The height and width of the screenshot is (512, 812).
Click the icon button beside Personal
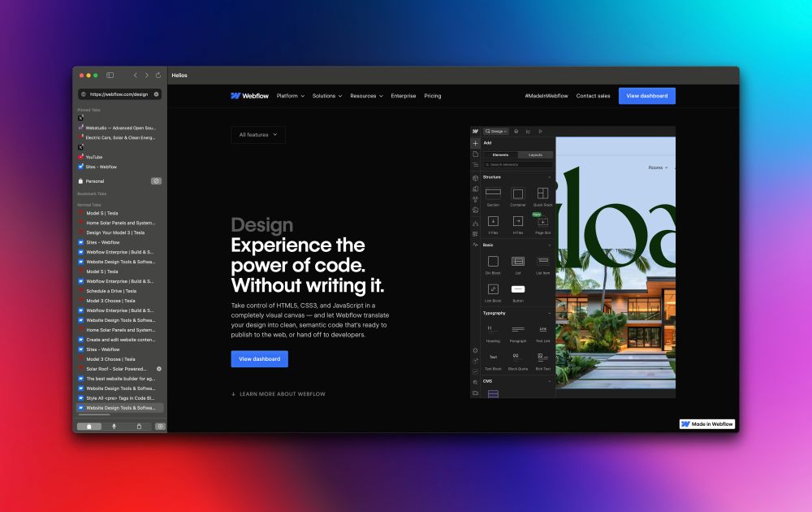[x=156, y=181]
